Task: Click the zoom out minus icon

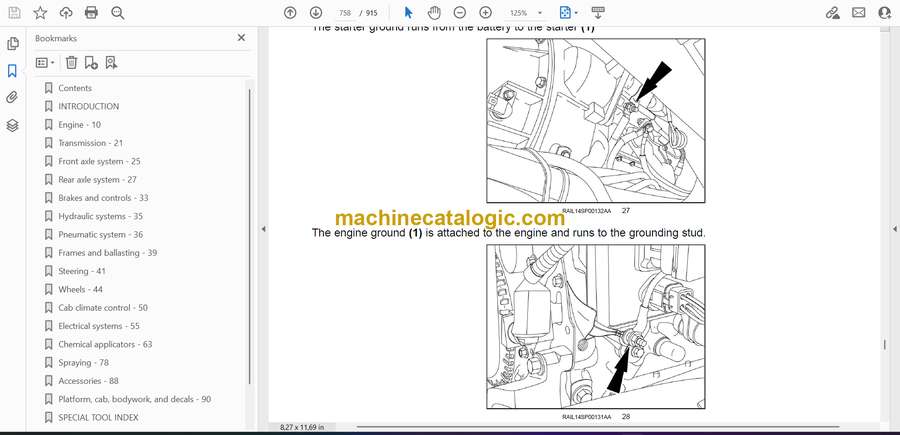Action: pos(459,13)
